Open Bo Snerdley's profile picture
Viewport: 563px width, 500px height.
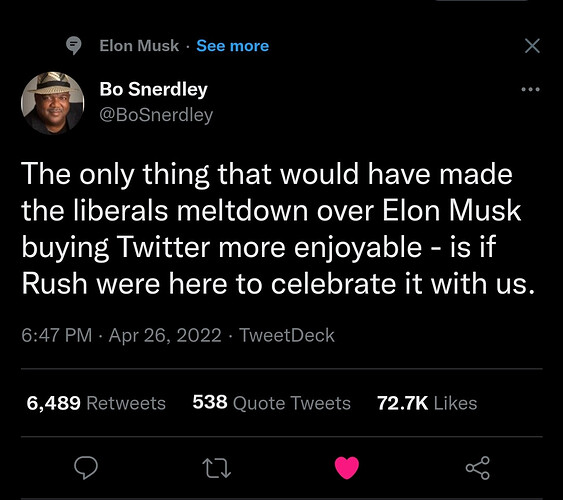click(53, 103)
